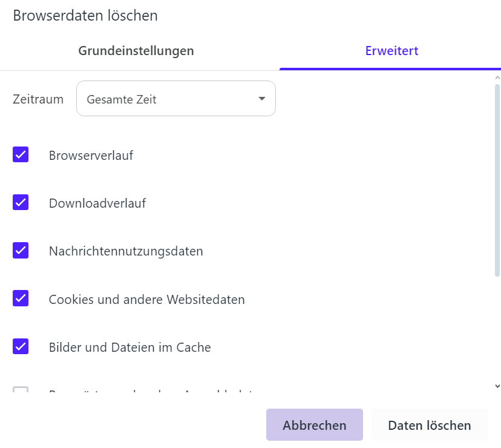The width and height of the screenshot is (501, 448).
Task: Click the Browserdaten löschen dialog title
Action: [85, 16]
